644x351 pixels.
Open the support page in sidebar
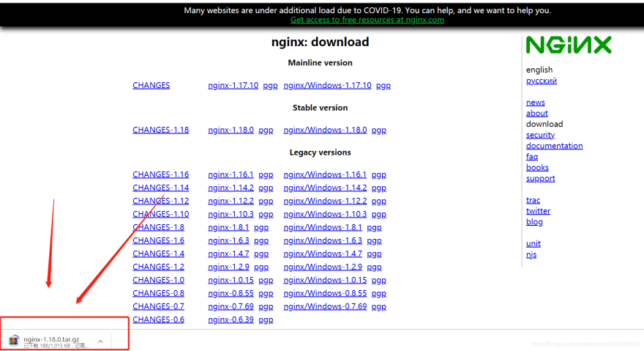[x=541, y=179]
